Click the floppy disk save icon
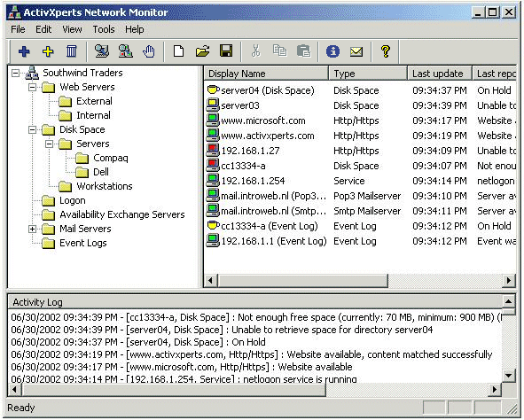This screenshot has height=420, width=524. pyautogui.click(x=226, y=51)
